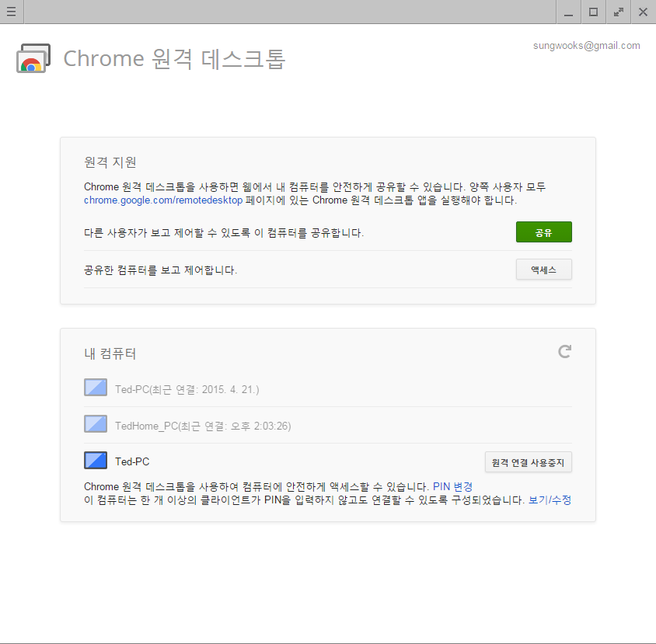Click the monitor icon next to Ted-PC (2015. 4. 21.)
656x644 pixels.
pos(96,387)
